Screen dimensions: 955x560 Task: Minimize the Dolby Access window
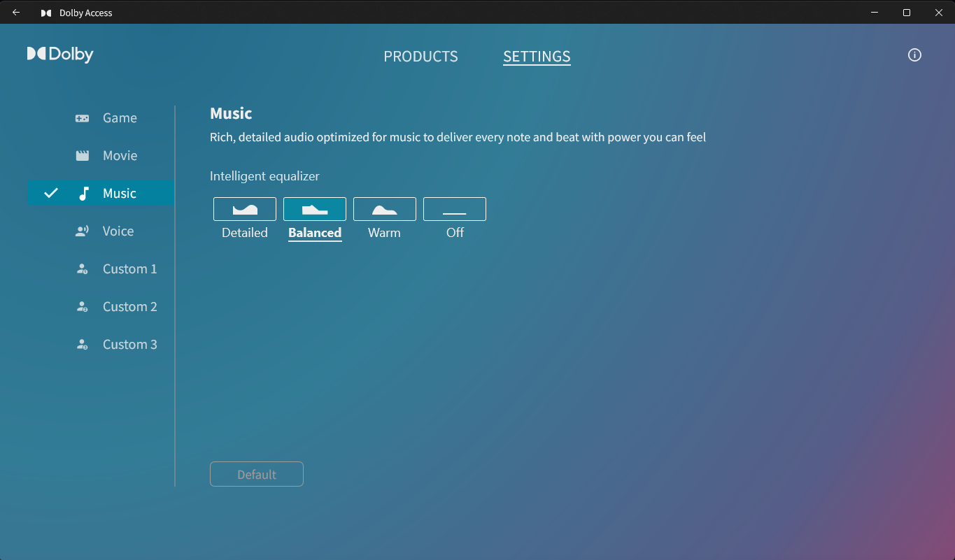(875, 13)
